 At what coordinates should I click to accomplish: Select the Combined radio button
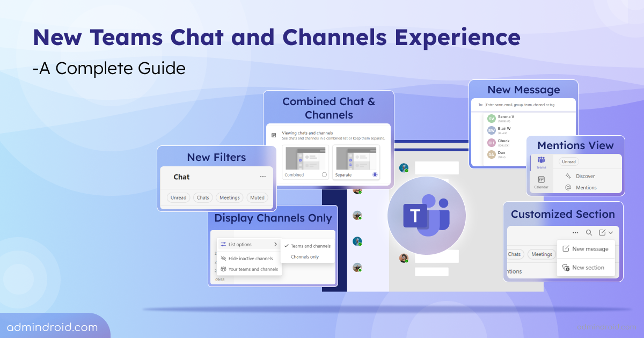pos(324,175)
